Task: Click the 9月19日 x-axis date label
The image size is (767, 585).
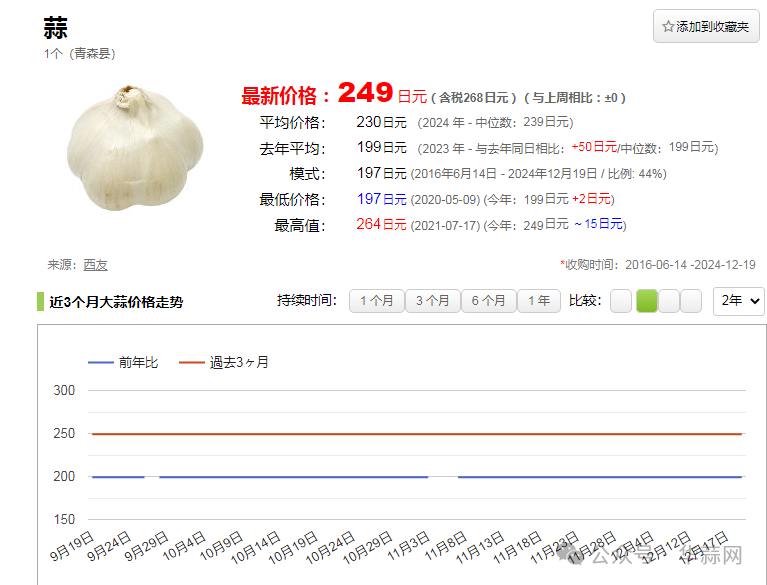Action: (73, 544)
